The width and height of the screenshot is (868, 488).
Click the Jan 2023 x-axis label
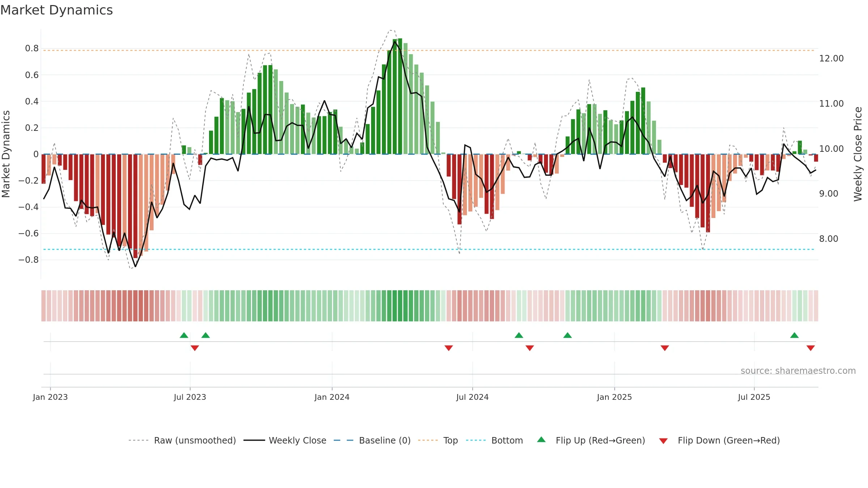50,397
